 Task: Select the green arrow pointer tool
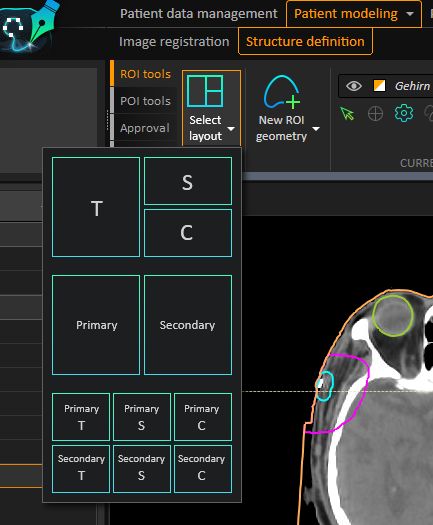click(347, 114)
